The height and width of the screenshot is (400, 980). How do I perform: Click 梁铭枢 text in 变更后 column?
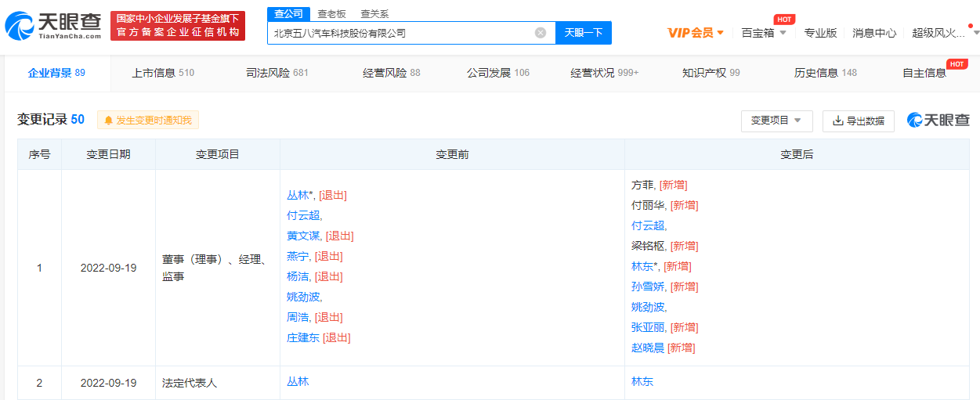(x=648, y=246)
